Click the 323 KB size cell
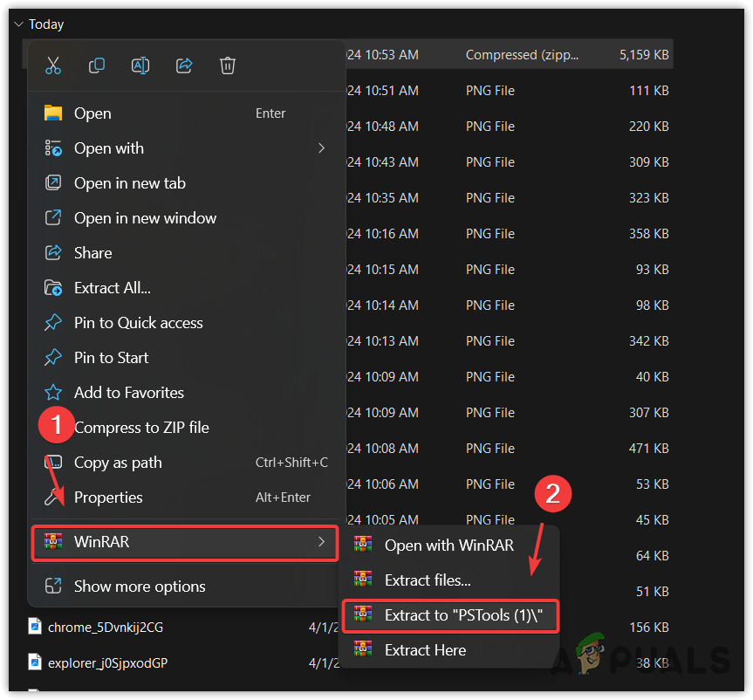 click(x=649, y=198)
